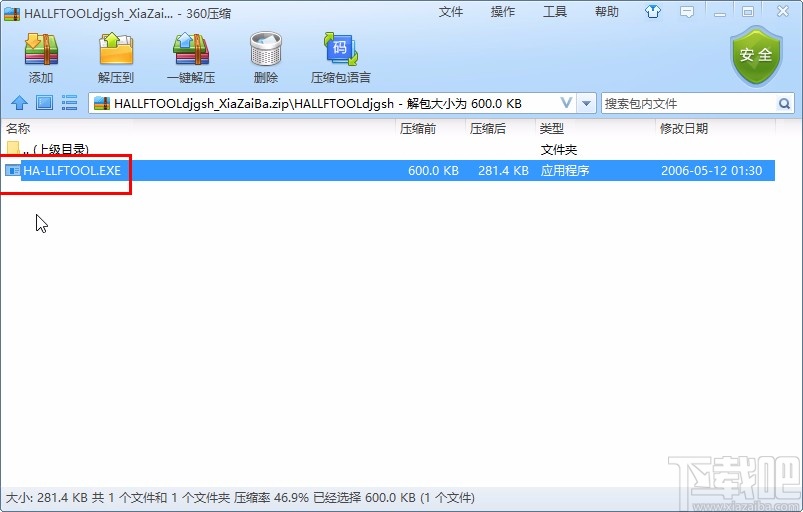Click the 600.0 KB original size cell
The width and height of the screenshot is (803, 512).
coord(433,170)
